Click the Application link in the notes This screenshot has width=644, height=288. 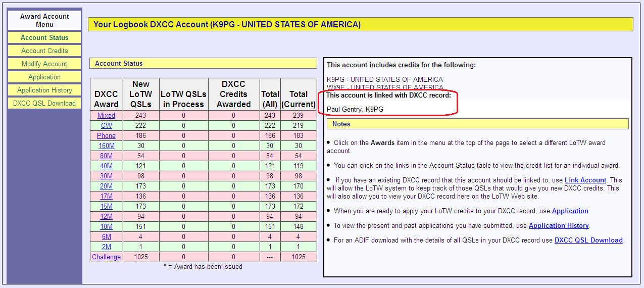[570, 211]
